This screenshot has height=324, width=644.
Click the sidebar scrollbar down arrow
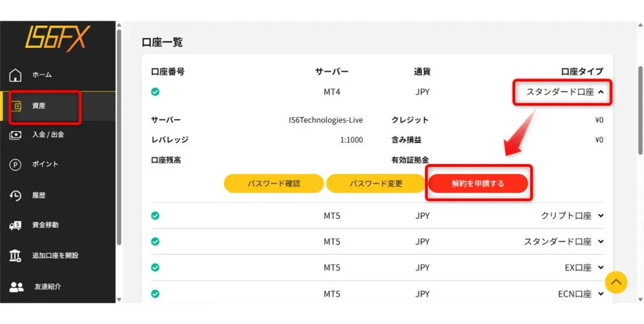[x=119, y=299]
